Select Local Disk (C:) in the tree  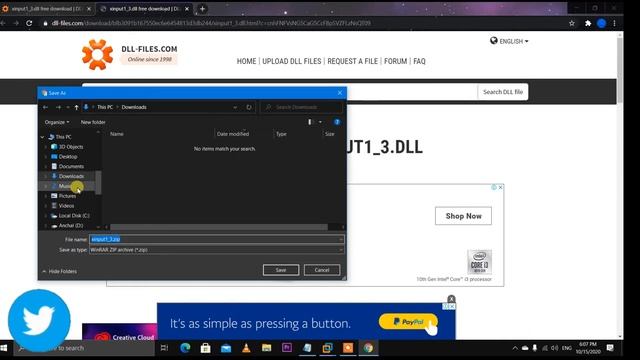tap(74, 216)
